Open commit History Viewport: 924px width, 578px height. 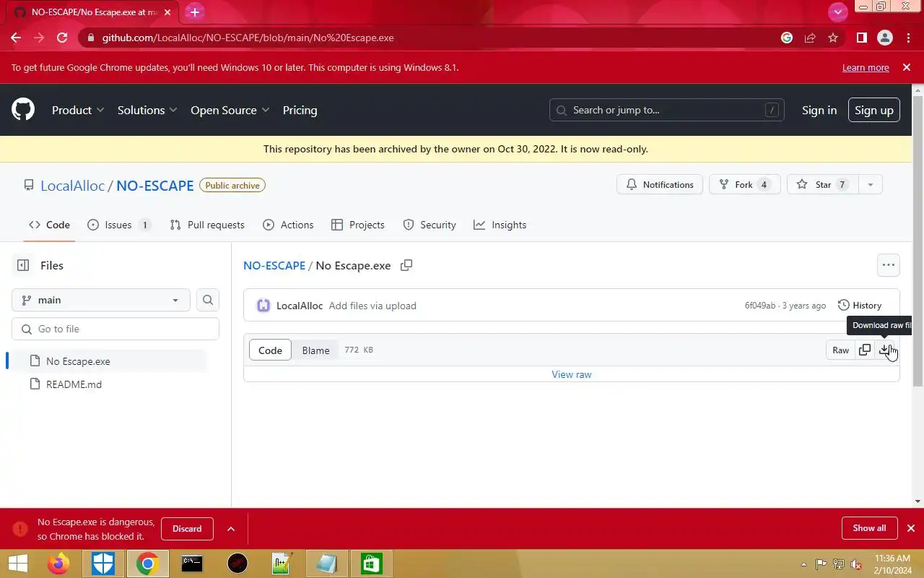point(860,306)
